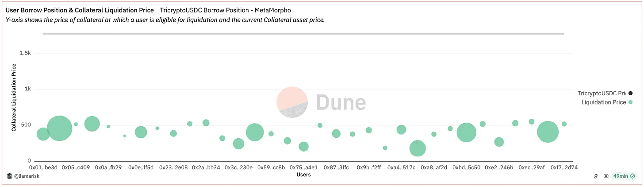
Task: Click the green checkmark in the 49min badge
Action: pos(633,176)
